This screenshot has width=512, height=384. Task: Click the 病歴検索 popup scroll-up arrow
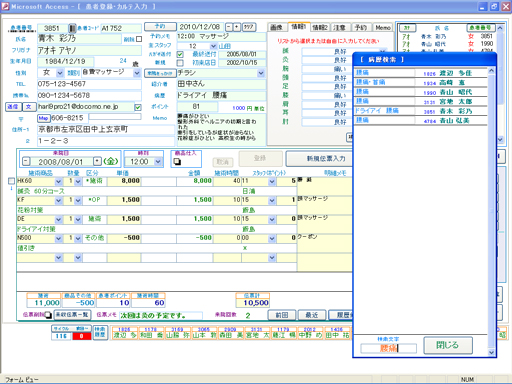pyautogui.click(x=491, y=71)
